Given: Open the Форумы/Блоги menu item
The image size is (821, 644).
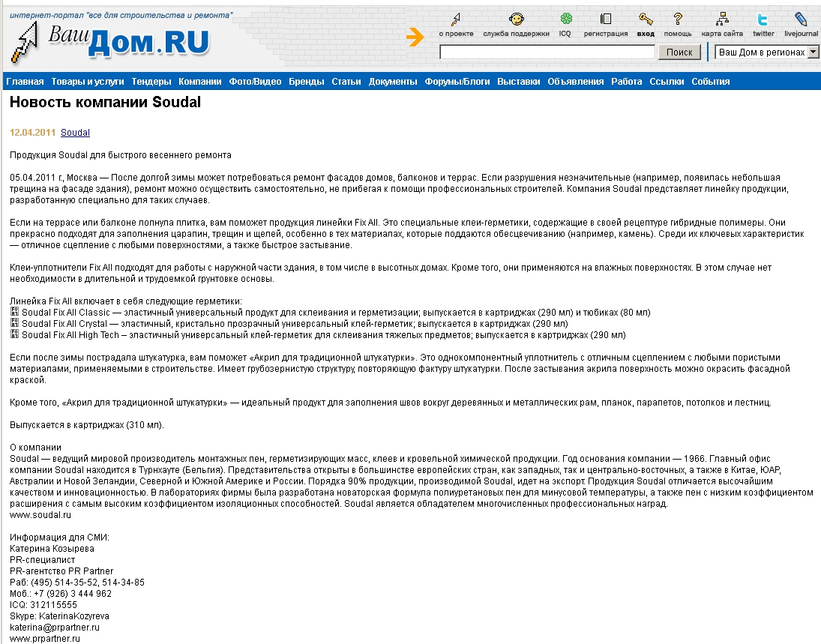Looking at the screenshot, I should tap(457, 82).
